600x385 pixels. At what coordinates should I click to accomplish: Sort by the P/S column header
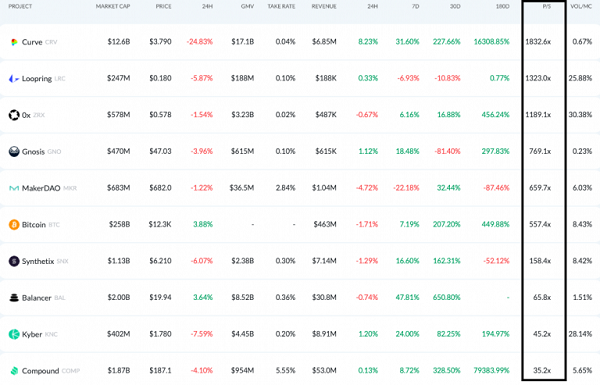tap(546, 7)
